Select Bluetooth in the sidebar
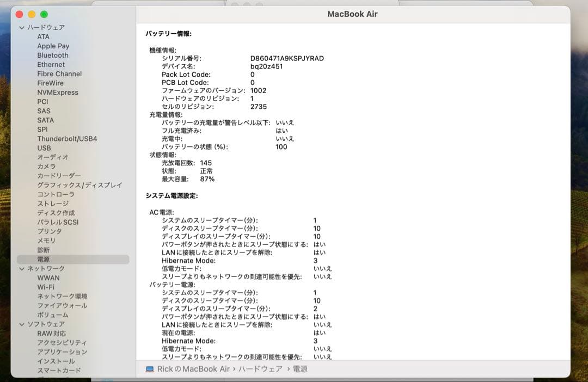The height and width of the screenshot is (382, 588). [52, 55]
